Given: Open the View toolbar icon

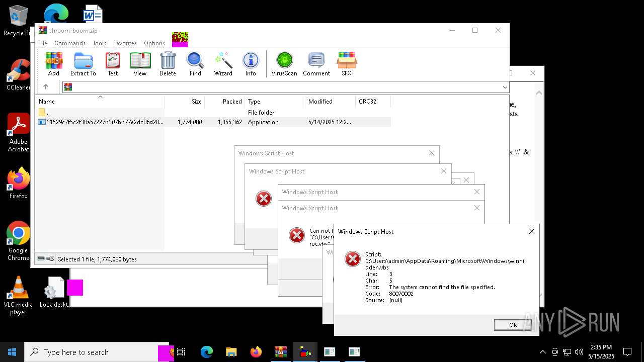Looking at the screenshot, I should 140,64.
